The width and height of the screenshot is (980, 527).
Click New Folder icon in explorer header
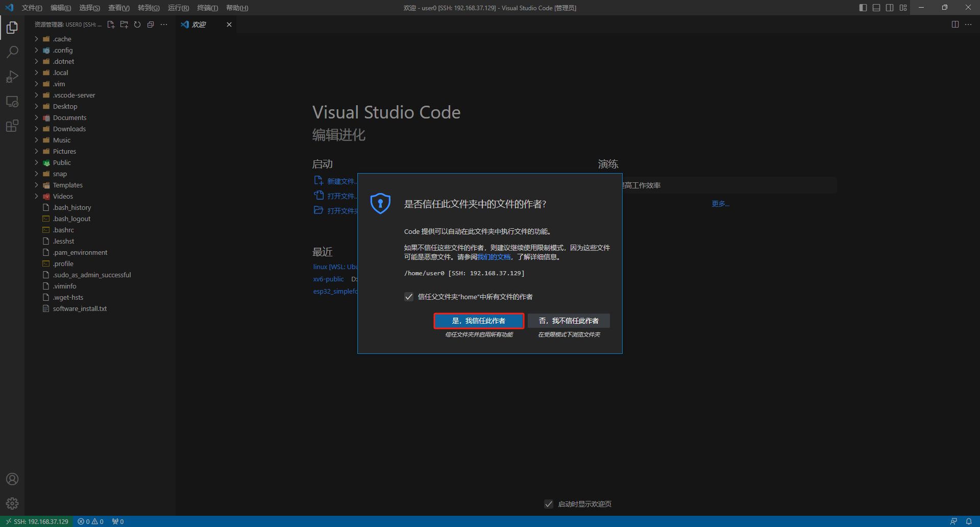click(124, 25)
